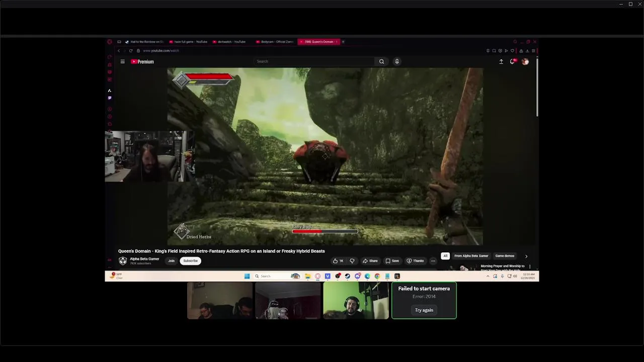The image size is (644, 362).
Task: Click the browser address bar URL
Action: (161, 51)
